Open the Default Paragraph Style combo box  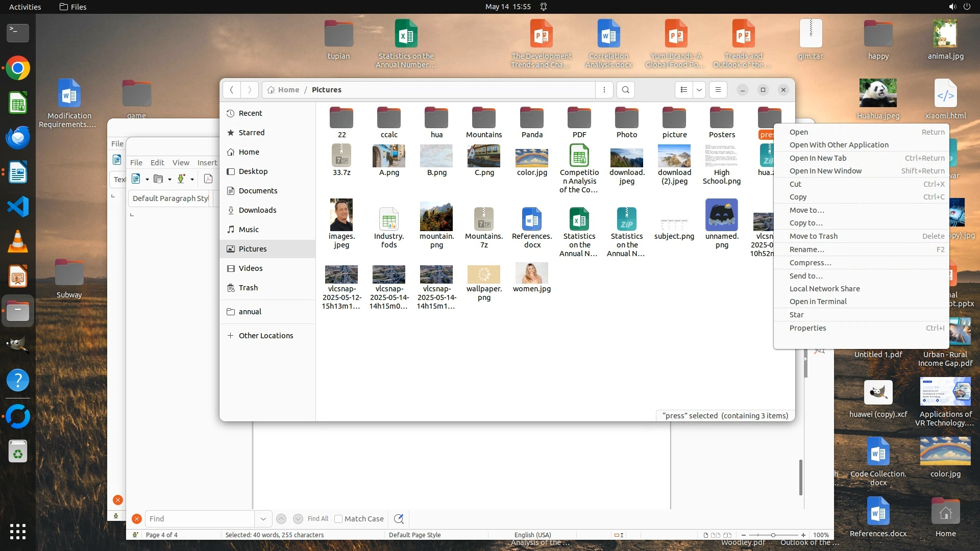(170, 198)
